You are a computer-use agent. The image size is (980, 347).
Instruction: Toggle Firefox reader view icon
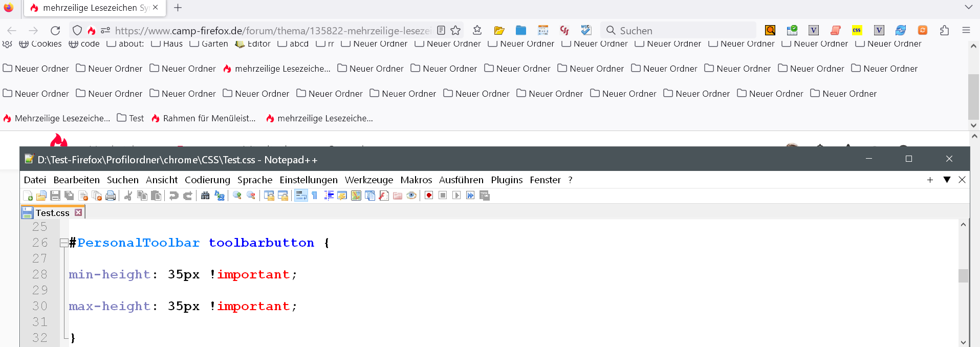441,30
